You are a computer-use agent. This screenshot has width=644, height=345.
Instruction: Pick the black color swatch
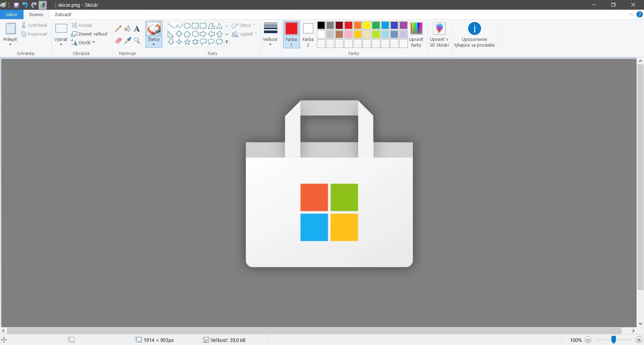pos(321,25)
